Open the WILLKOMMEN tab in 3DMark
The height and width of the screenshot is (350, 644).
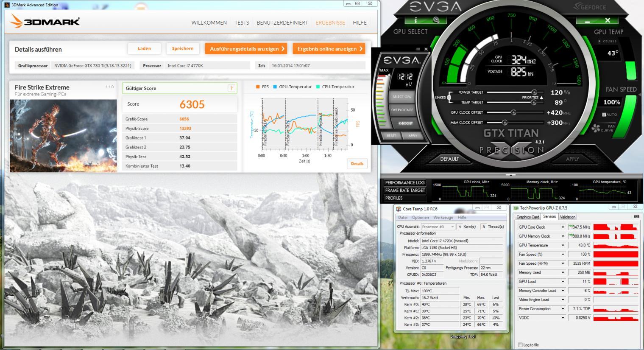(x=209, y=23)
